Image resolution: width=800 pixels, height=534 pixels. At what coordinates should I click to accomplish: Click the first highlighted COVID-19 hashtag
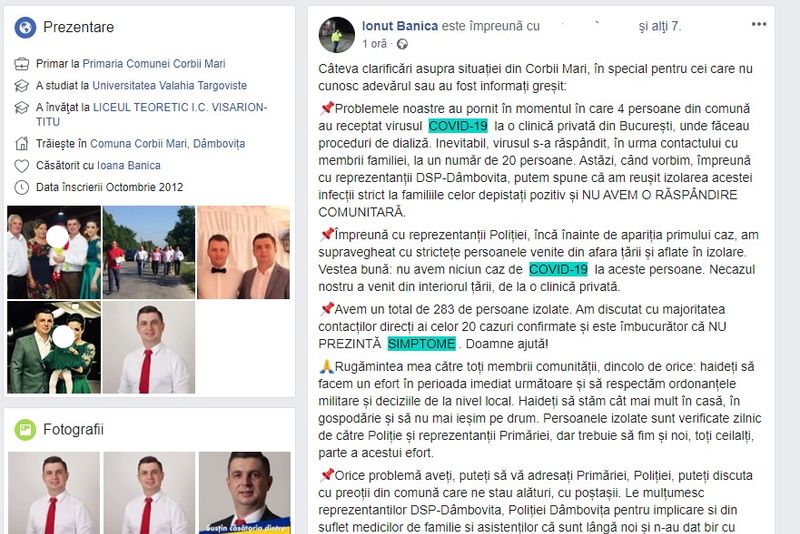[x=458, y=126]
